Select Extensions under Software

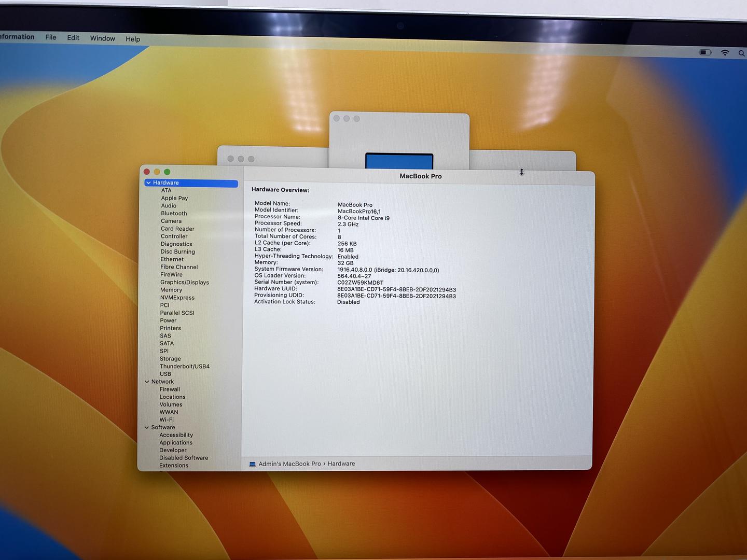pos(174,466)
